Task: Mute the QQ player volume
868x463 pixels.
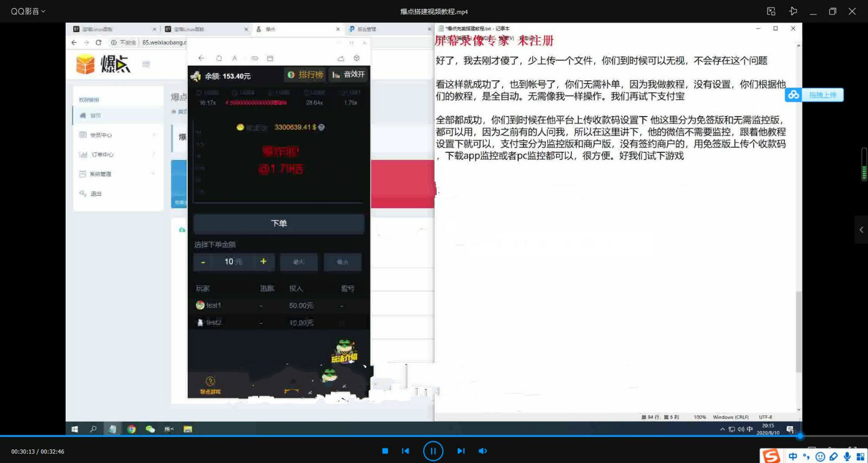Action: (x=483, y=451)
